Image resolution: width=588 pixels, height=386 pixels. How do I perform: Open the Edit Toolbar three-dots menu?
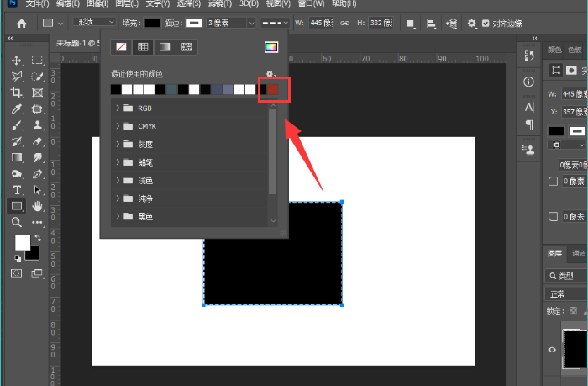[37, 222]
